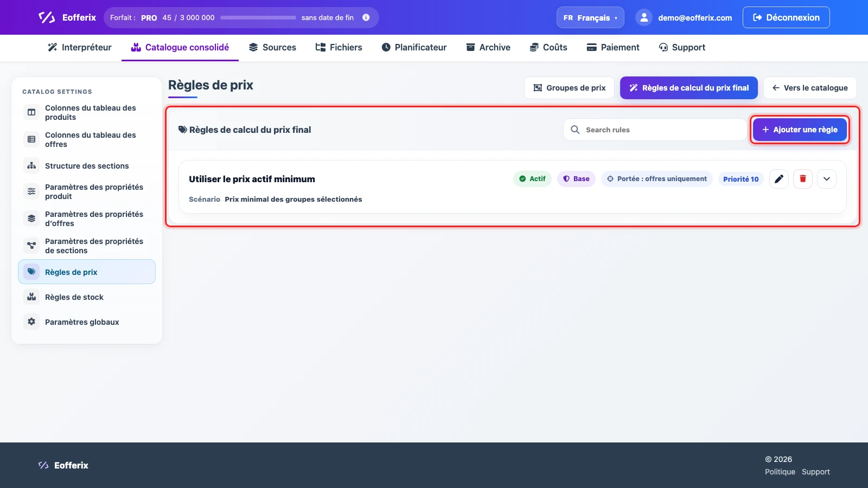Screen dimensions: 868x488
Task: Click offer properties layers icon
Action: (x=31, y=219)
